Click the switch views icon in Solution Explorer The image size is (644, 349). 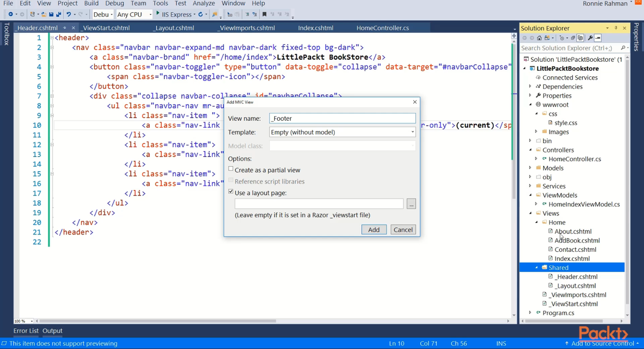547,38
